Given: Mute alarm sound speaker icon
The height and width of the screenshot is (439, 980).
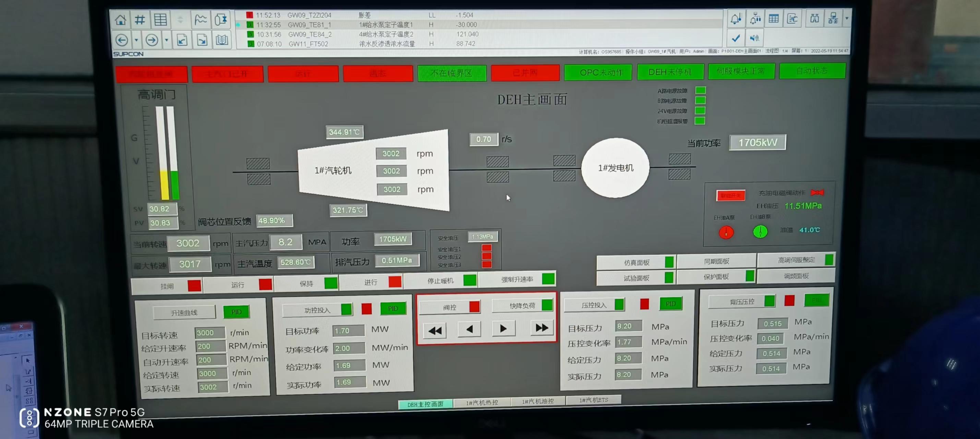Looking at the screenshot, I should [x=754, y=38].
